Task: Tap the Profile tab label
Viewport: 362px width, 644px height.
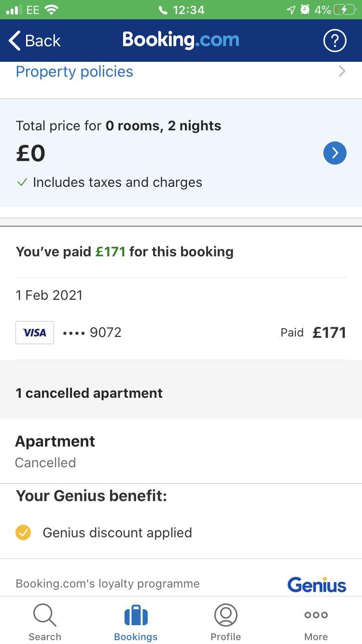Action: tap(225, 637)
